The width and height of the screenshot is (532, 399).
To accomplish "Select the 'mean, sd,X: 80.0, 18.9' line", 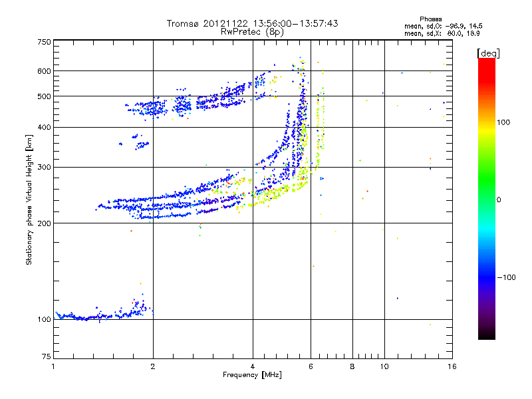I will pos(442,33).
